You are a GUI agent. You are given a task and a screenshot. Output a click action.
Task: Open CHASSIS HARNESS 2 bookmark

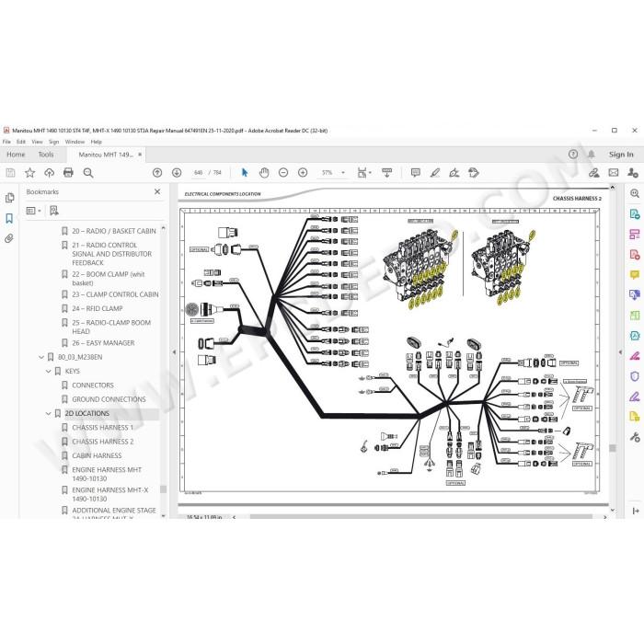point(103,442)
